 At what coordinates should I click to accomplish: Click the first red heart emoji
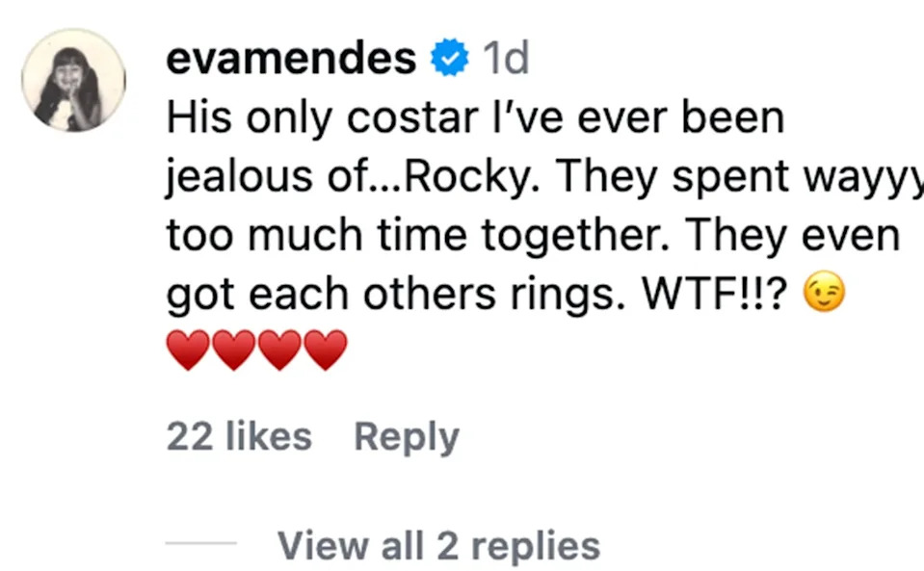pyautogui.click(x=187, y=350)
